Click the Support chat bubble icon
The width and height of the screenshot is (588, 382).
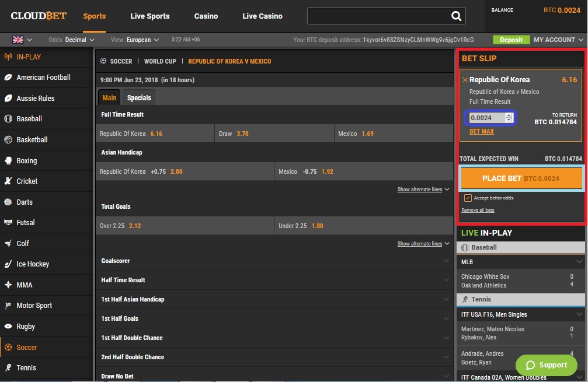530,365
